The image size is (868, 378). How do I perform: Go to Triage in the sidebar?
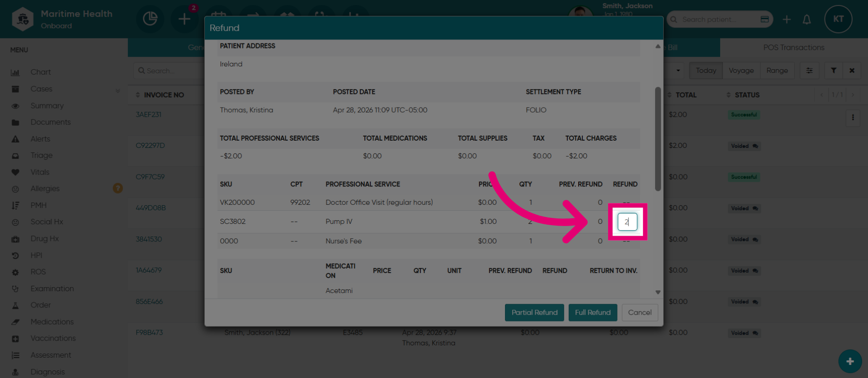pos(42,155)
